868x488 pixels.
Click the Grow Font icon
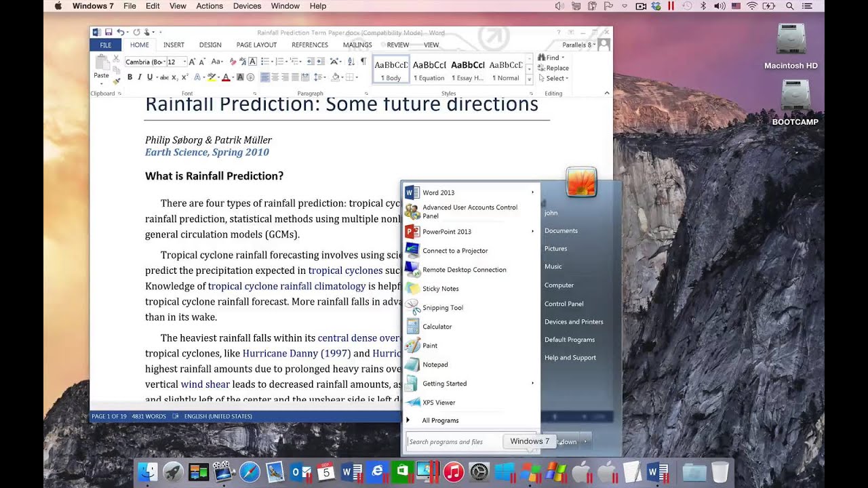[192, 62]
